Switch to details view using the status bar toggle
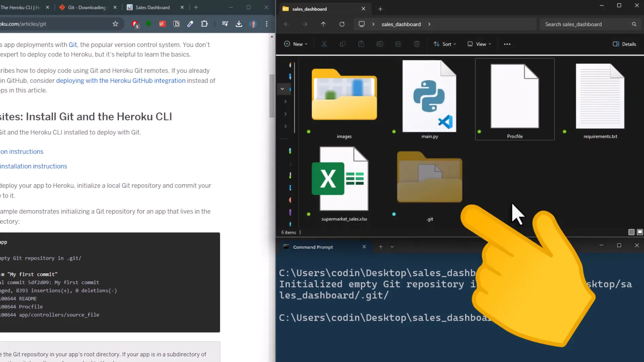 [x=631, y=232]
